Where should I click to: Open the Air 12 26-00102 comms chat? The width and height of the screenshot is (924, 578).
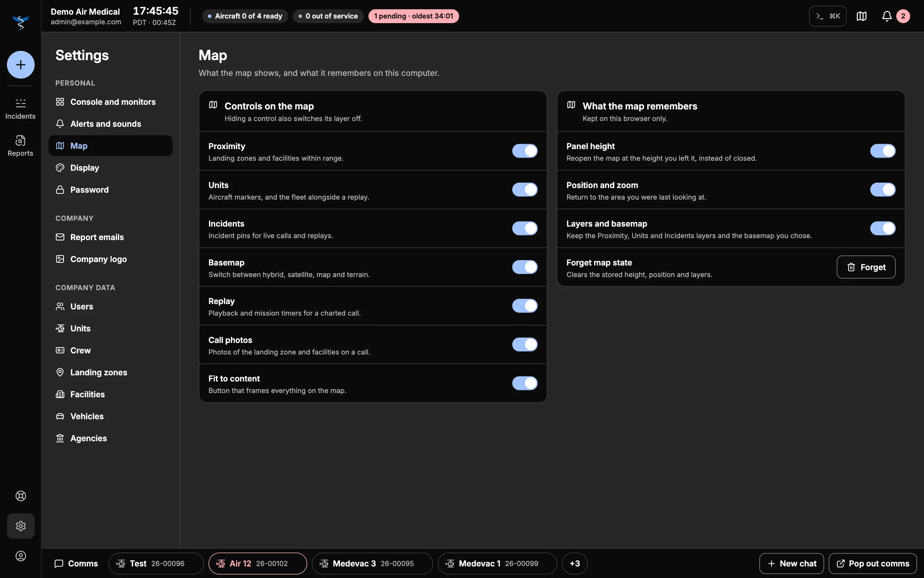[x=258, y=563]
